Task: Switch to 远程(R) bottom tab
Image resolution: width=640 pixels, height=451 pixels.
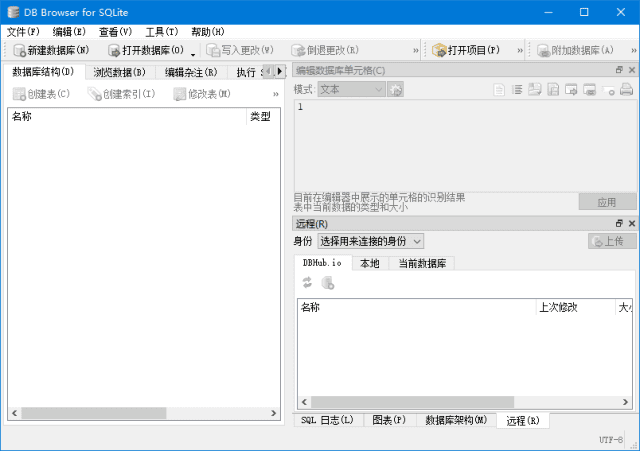Action: tap(523, 420)
